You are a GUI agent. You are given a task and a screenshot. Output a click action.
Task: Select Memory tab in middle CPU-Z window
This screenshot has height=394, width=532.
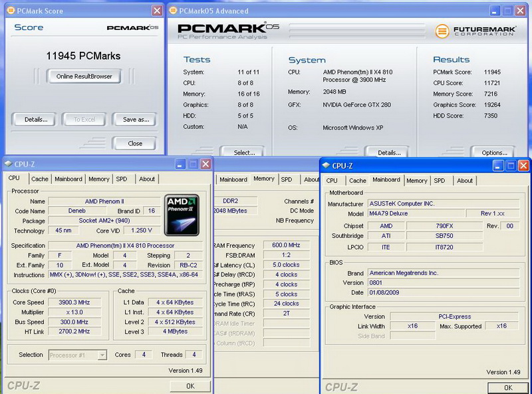coord(264,179)
